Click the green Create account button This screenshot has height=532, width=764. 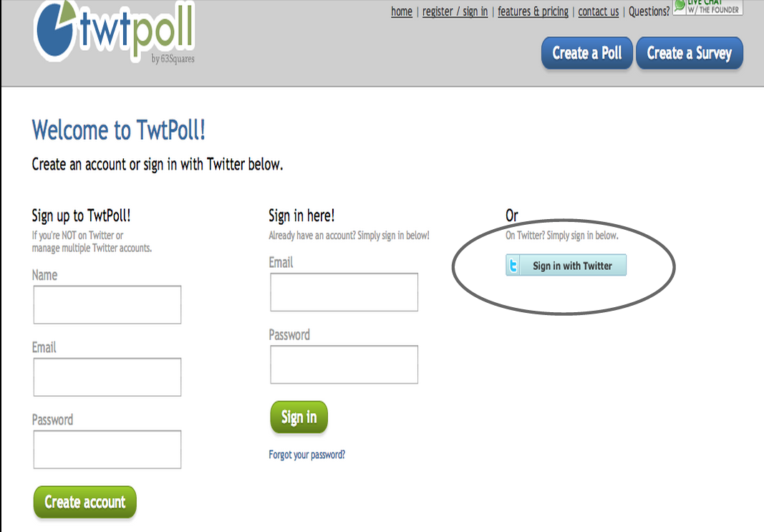(84, 502)
